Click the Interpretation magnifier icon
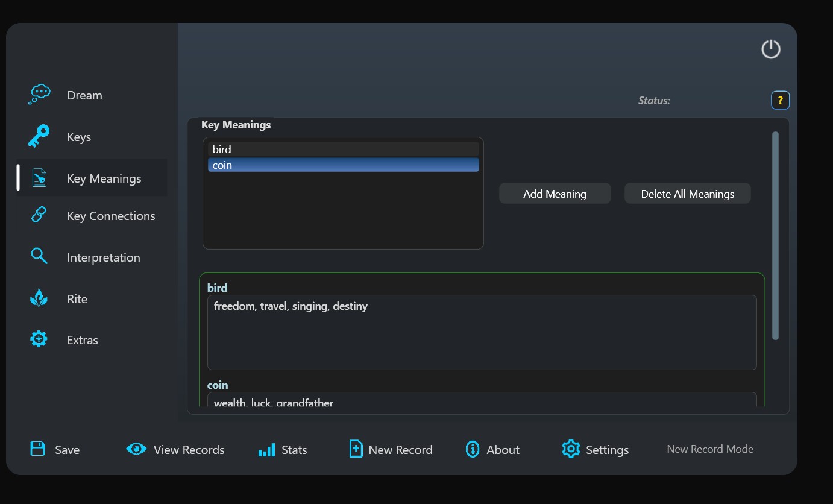 click(39, 256)
